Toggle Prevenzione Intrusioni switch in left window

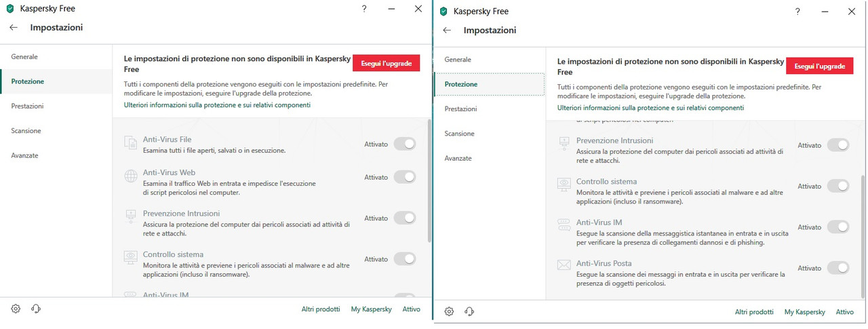click(x=405, y=218)
